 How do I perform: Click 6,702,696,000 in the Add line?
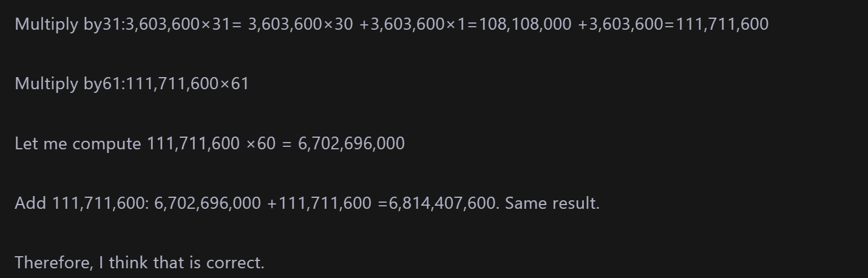(x=208, y=203)
